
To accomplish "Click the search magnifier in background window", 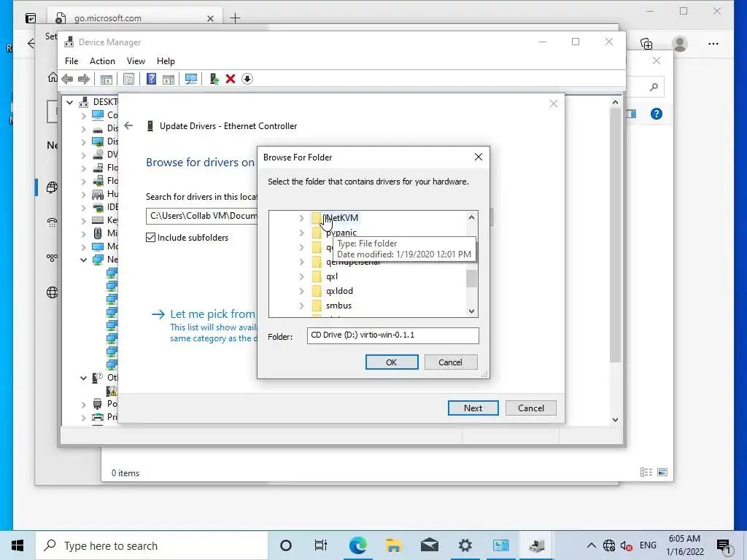I will (654, 87).
